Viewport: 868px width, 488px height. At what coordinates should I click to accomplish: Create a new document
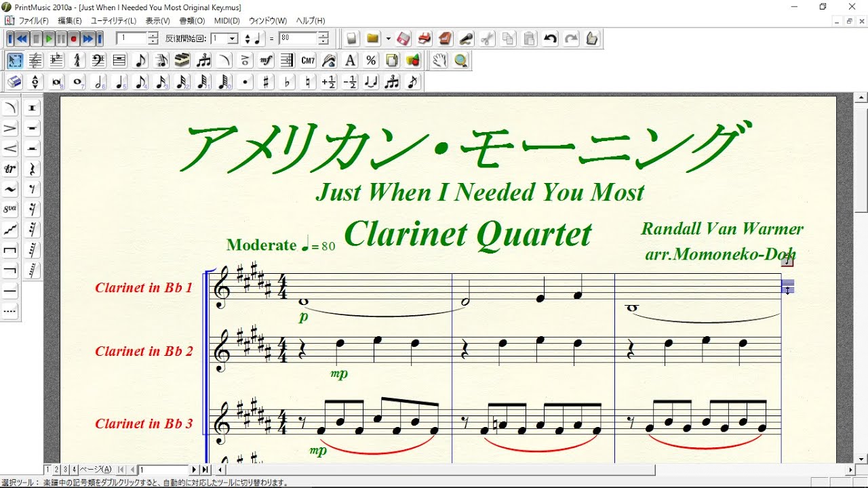point(351,39)
